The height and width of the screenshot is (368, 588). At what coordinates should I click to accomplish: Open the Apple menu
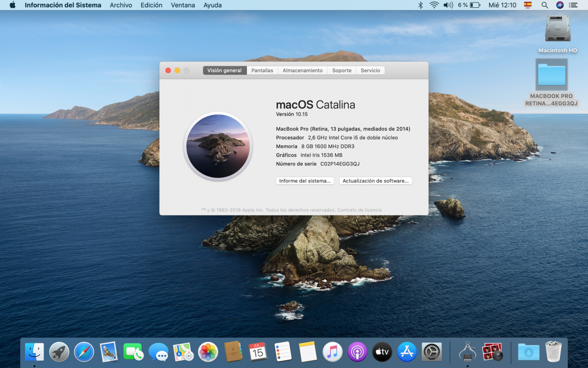(12, 5)
